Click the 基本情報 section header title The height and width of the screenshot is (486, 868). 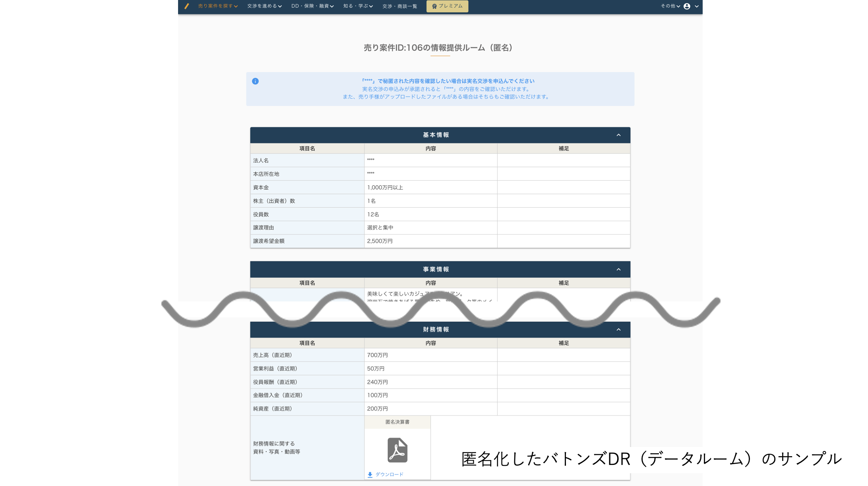436,135
